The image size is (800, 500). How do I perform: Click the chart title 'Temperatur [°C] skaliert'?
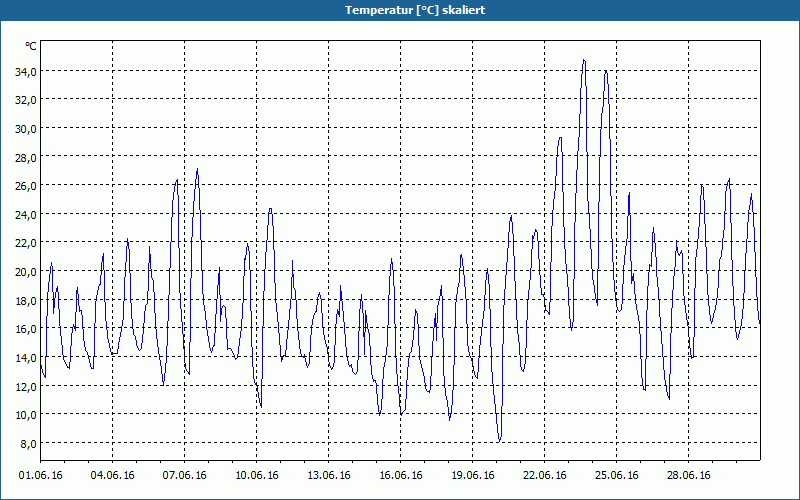coord(415,10)
